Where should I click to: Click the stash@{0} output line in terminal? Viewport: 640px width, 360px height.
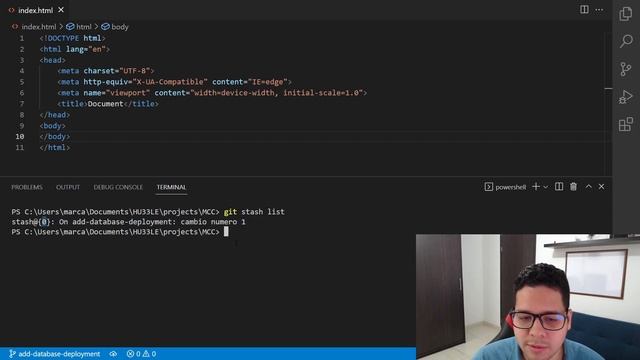coord(129,222)
